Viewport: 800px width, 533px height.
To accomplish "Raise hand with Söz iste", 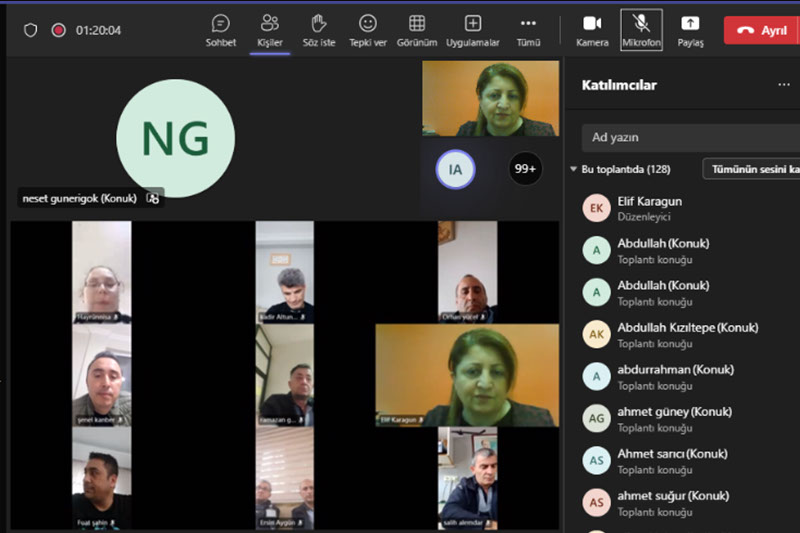I will point(319,29).
